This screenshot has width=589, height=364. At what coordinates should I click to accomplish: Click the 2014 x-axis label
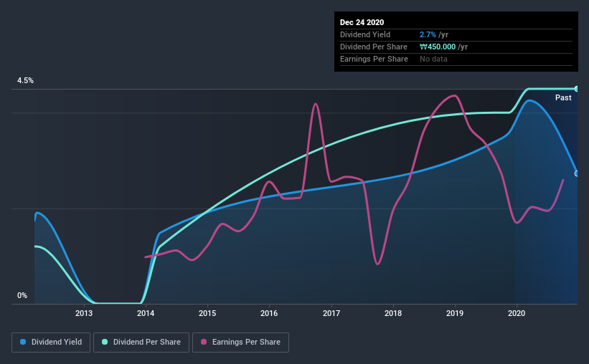146,313
